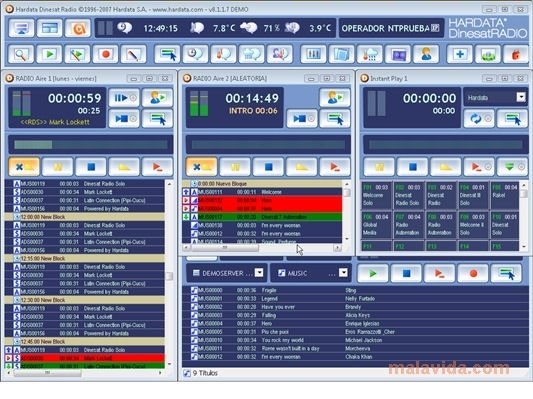This screenshot has height=399, width=533.
Task: Toggle the green down-arrow button in Instant Play 1
Action: (513, 167)
